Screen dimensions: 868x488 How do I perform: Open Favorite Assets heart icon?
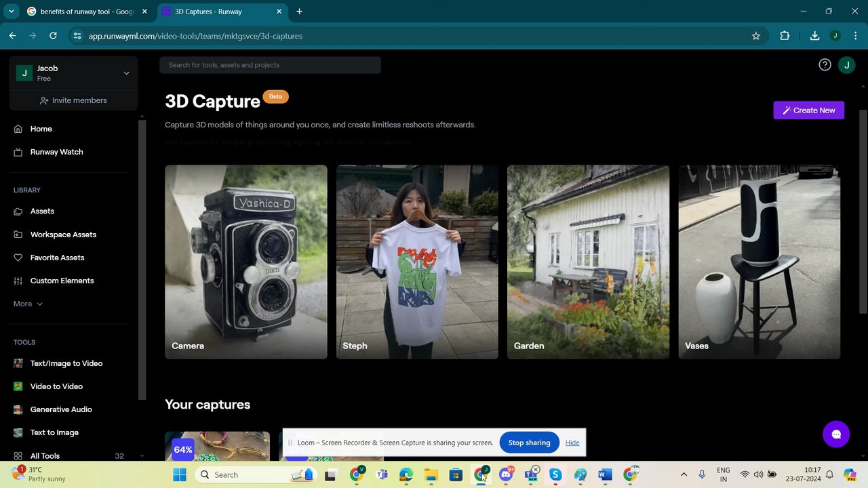(x=18, y=258)
